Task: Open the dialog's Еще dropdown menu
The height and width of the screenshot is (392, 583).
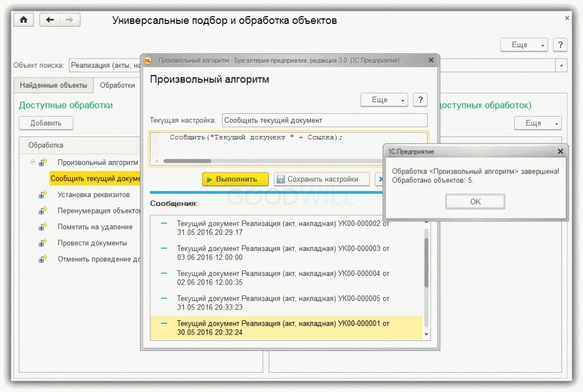Action: coord(384,100)
